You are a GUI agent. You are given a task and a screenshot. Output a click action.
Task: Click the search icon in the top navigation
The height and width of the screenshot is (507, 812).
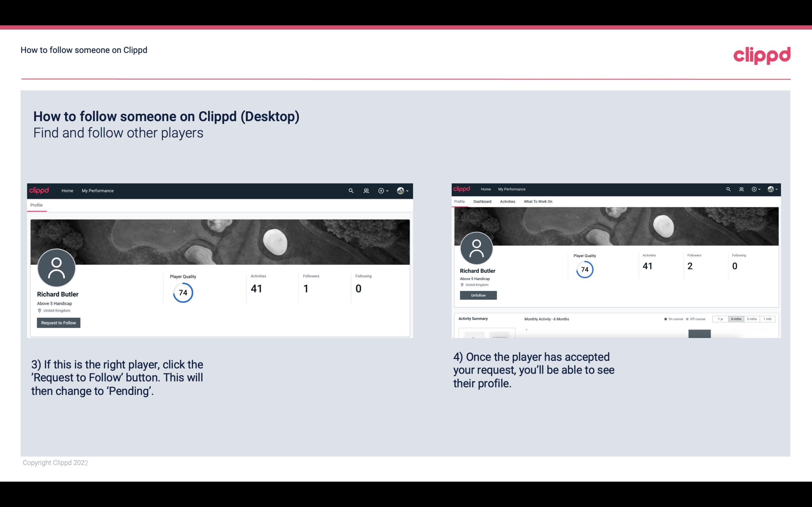351,190
